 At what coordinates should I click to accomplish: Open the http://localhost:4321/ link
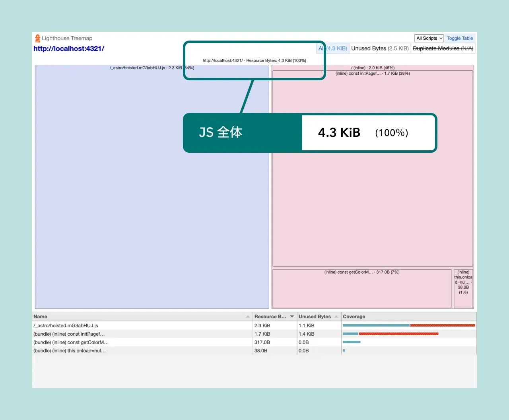click(69, 49)
